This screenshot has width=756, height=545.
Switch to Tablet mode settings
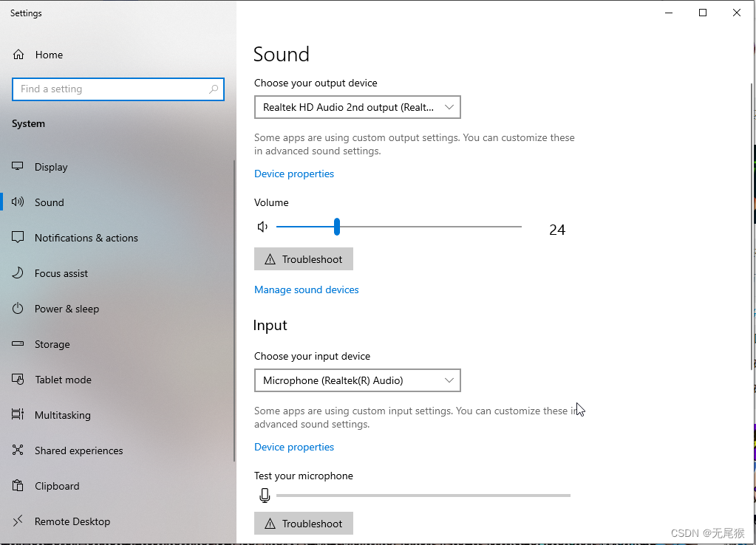[63, 379]
